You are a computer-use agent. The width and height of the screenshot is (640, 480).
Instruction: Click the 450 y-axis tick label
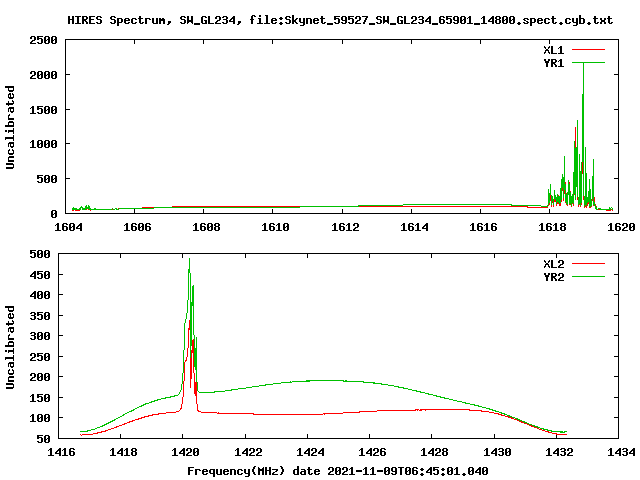point(40,275)
